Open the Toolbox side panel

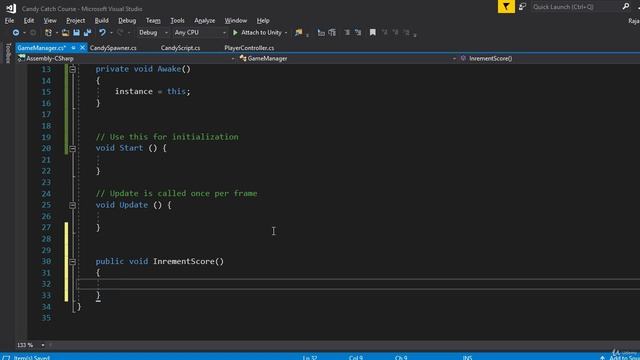(x=7, y=53)
